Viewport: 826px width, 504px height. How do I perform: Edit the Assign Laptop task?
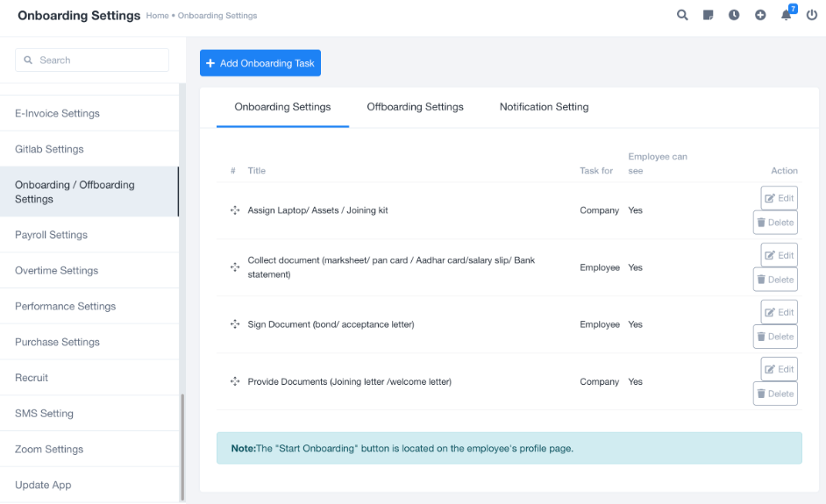coord(779,198)
